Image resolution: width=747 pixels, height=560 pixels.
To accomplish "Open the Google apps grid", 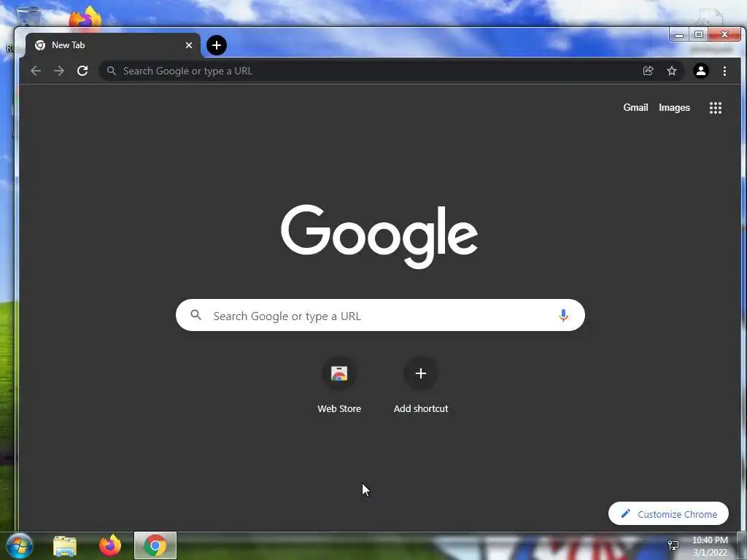I will tap(716, 108).
